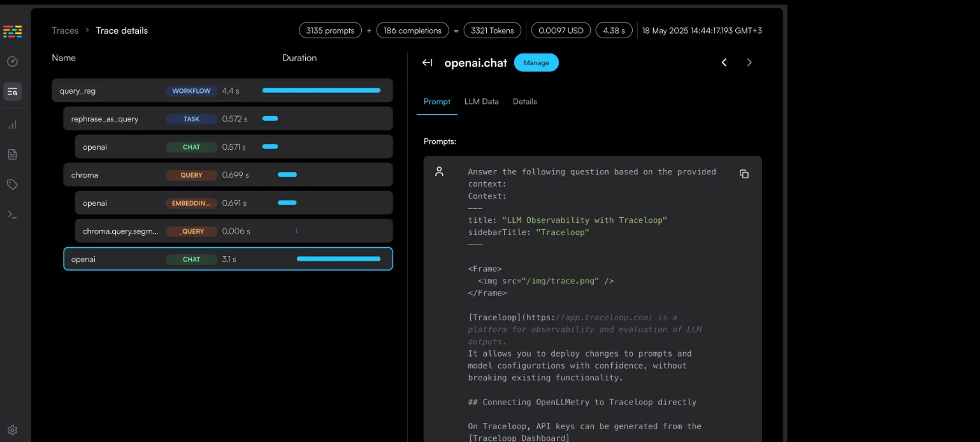
Task: Open the Traces search panel in the sidebar
Action: pos(12,91)
